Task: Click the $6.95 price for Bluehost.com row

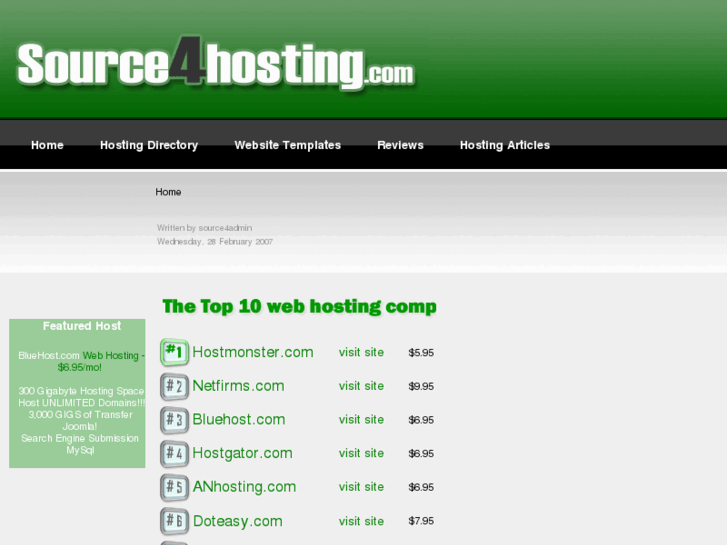Action: pos(421,420)
